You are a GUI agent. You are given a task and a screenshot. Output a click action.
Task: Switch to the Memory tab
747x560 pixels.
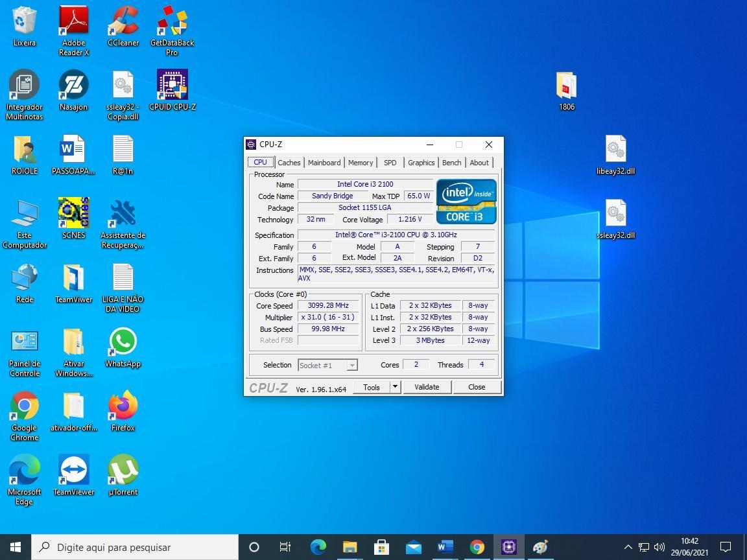pyautogui.click(x=360, y=163)
